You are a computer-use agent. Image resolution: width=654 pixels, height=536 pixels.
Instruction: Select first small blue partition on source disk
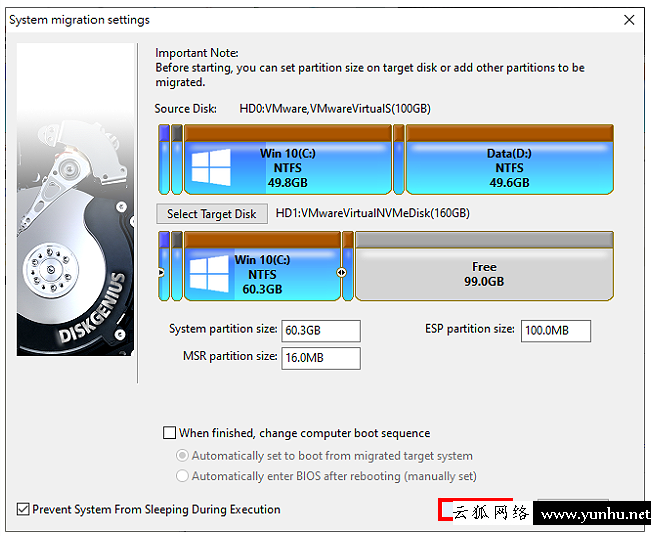tap(164, 159)
